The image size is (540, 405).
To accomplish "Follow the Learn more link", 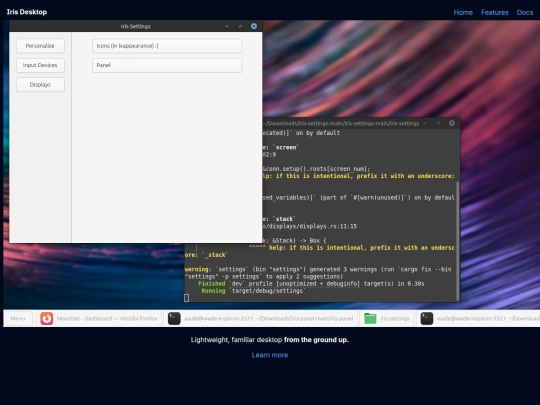I will (270, 355).
